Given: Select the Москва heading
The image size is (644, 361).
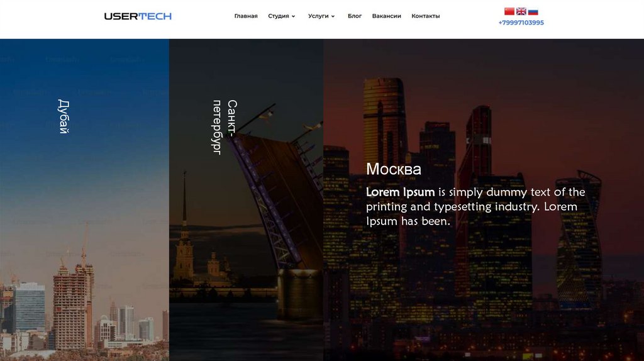Looking at the screenshot, I should click(x=394, y=169).
